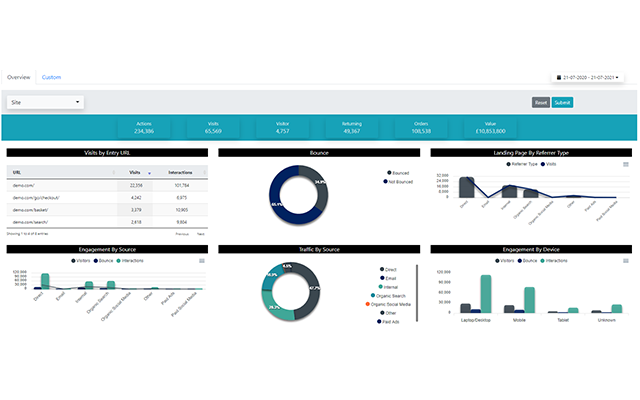Toggle Visits legend series in Landing Page chart
The width and height of the screenshot is (640, 400).
click(548, 164)
